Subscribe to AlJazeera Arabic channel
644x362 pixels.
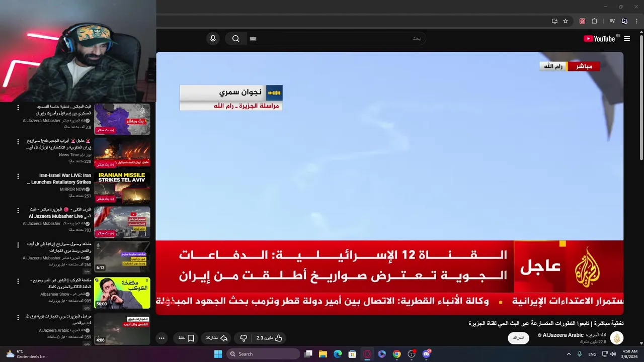(x=518, y=338)
